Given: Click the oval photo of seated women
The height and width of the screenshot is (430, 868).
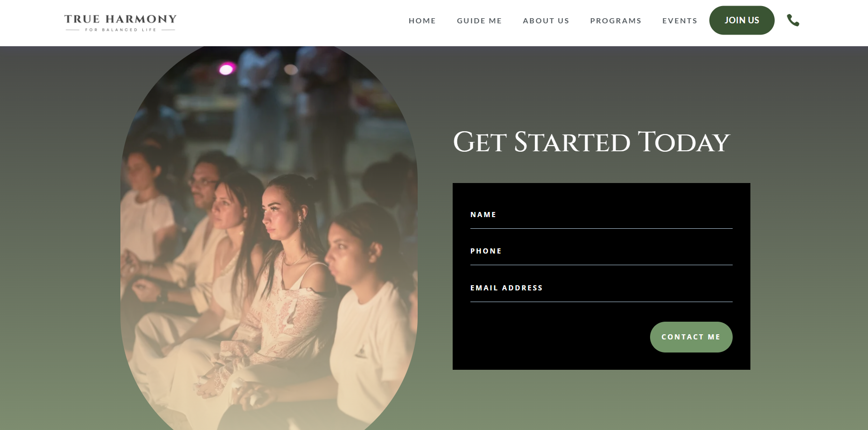Looking at the screenshot, I should 269,238.
